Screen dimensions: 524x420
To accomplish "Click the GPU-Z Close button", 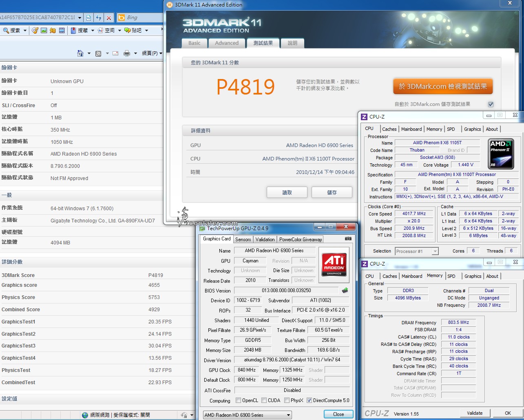I will click(x=338, y=414).
